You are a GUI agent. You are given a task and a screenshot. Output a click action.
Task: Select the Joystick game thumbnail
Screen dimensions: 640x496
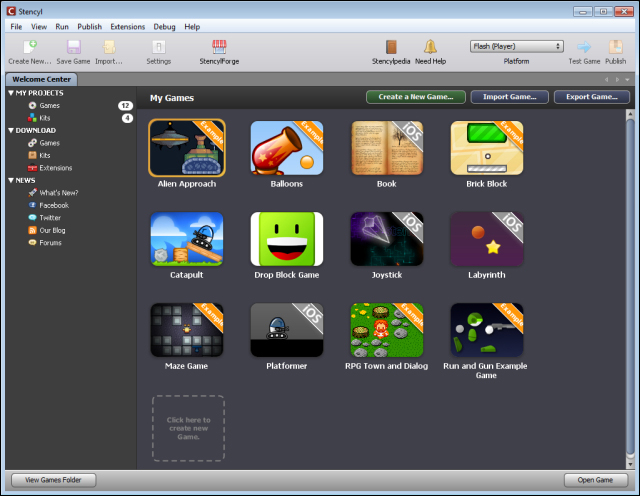(387, 239)
